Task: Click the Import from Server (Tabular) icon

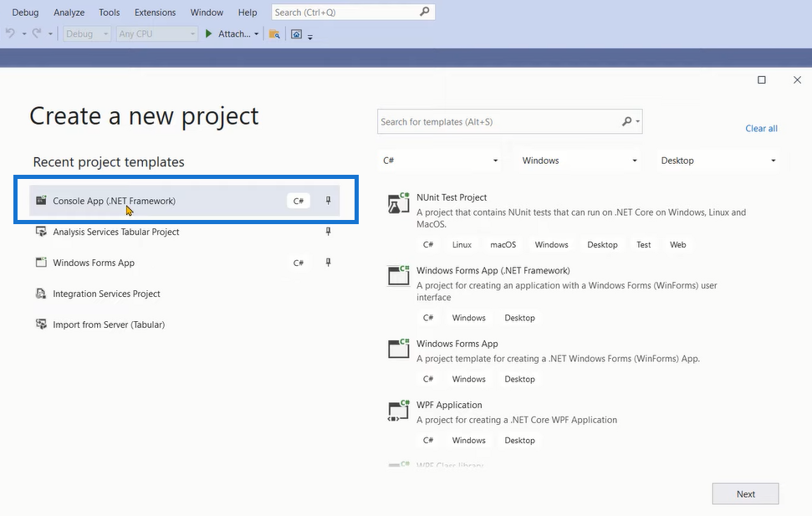Action: pos(41,324)
